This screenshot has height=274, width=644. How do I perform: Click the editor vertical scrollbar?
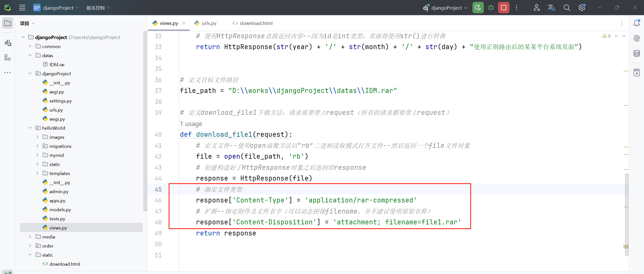[x=626, y=215]
